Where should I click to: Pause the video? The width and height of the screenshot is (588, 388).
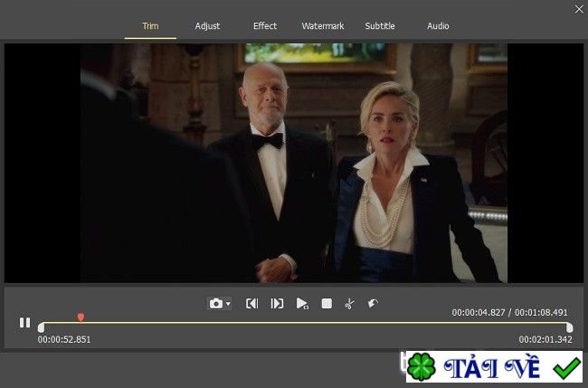pyautogui.click(x=24, y=322)
